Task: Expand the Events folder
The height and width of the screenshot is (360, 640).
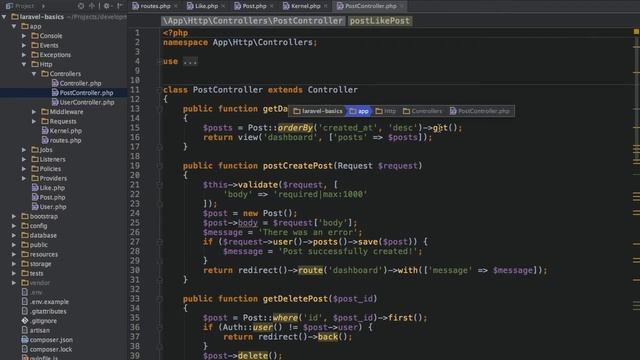Action: (24, 45)
